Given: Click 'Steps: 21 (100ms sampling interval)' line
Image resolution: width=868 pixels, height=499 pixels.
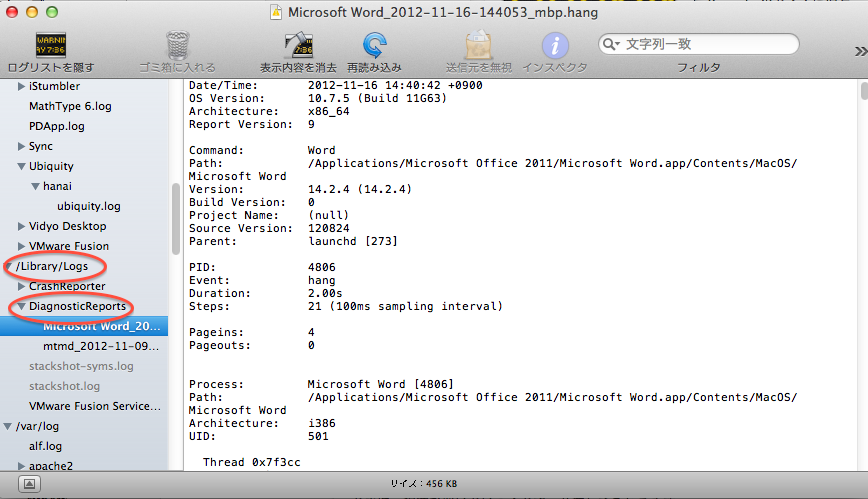Looking at the screenshot, I should pos(345,306).
